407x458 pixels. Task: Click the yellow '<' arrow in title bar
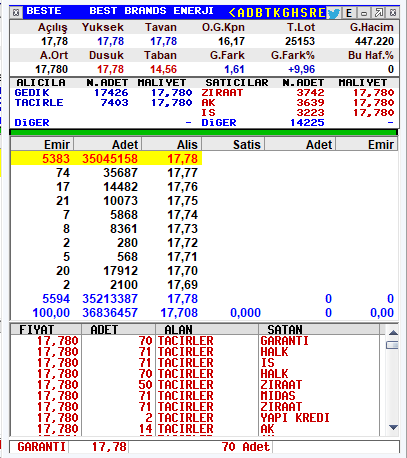232,13
